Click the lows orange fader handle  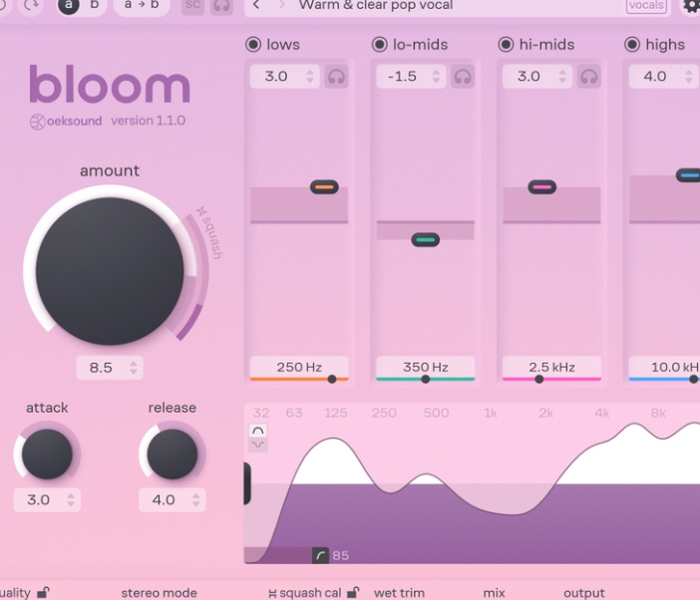(x=324, y=187)
